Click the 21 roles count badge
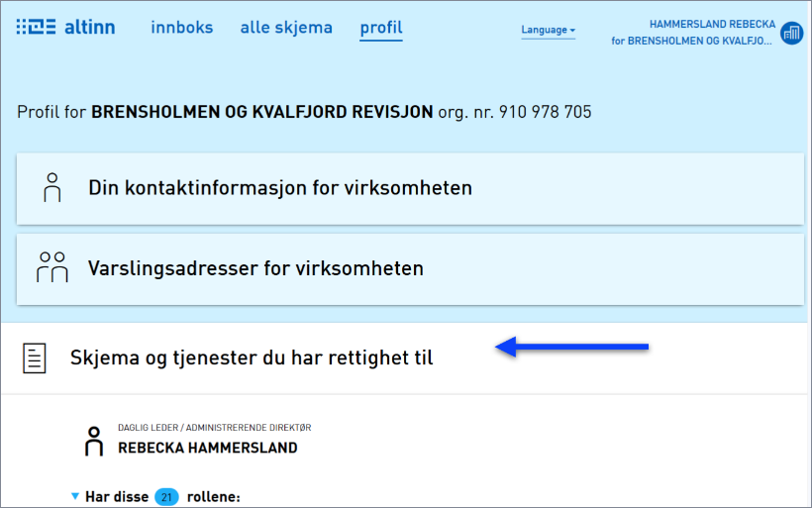 [x=166, y=497]
